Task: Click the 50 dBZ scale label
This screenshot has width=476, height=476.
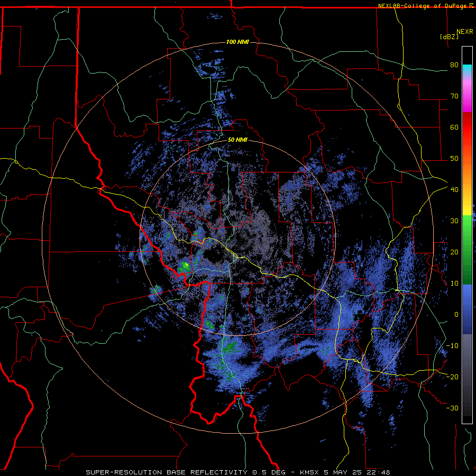Action: pos(454,159)
